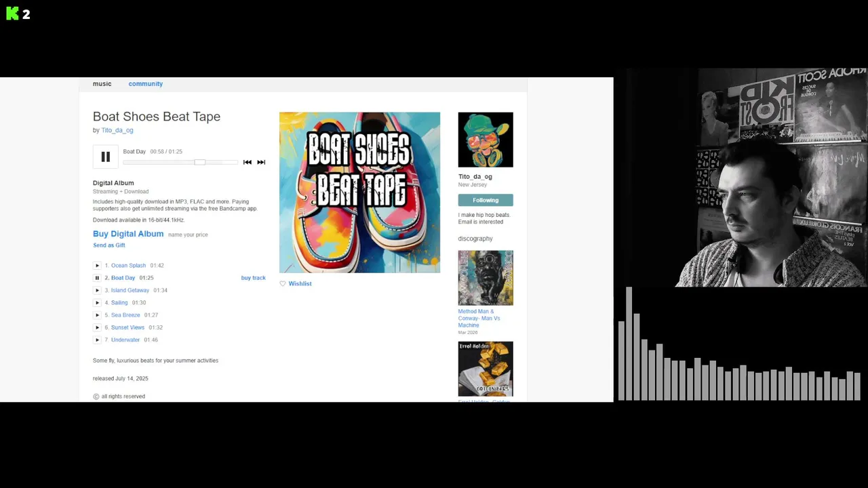Click the 'released July 14, 2025' text

pos(120,379)
